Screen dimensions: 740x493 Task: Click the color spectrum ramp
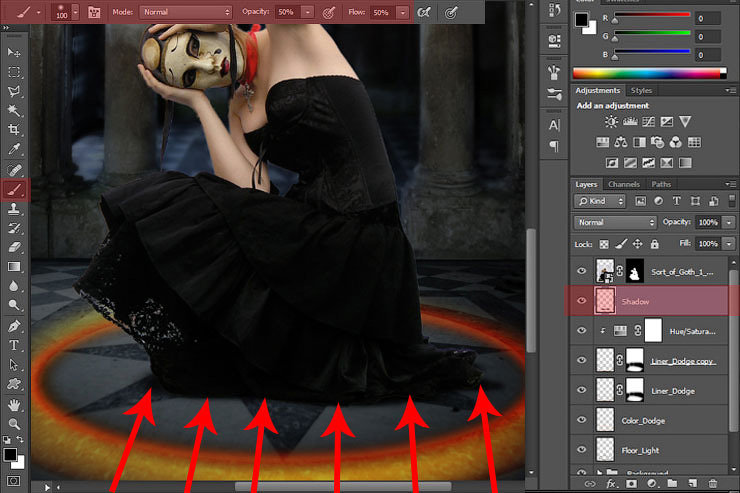[648, 73]
